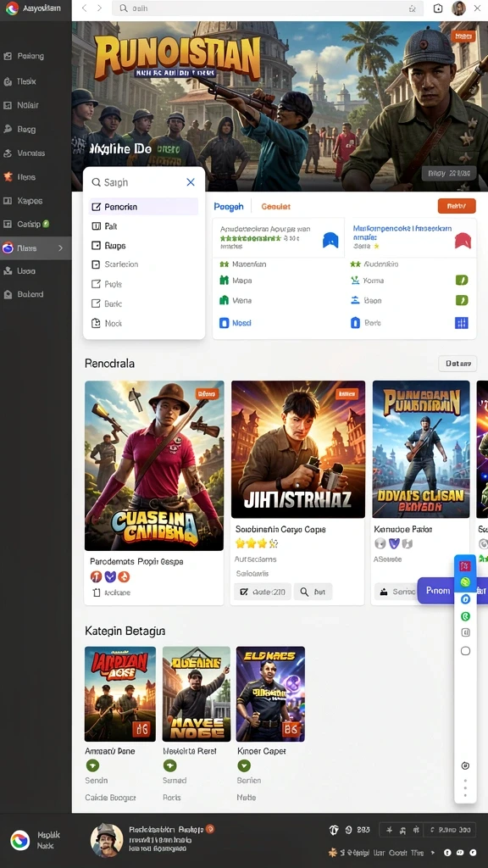Open the Nevidkrte Rerel category thumbnail

pyautogui.click(x=197, y=693)
